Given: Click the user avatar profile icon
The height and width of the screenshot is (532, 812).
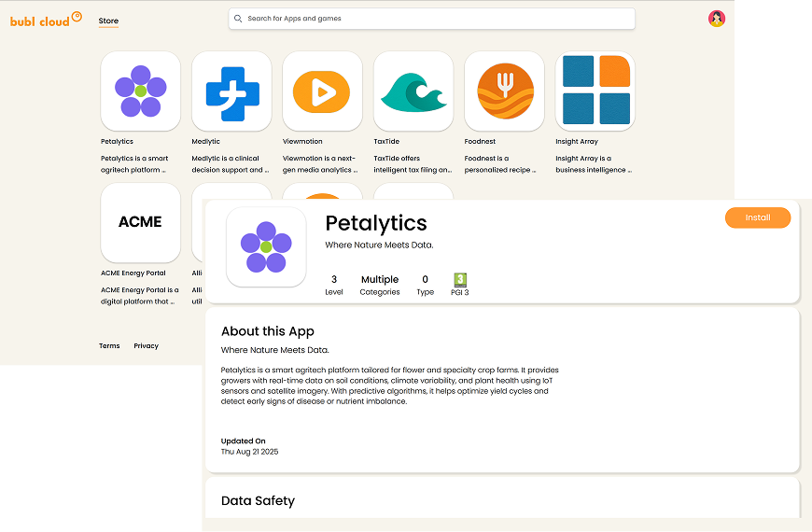Looking at the screenshot, I should [x=717, y=19].
